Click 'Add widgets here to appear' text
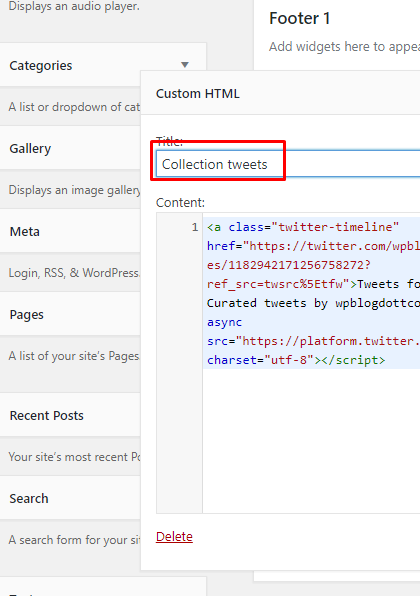420x596 pixels. point(344,46)
